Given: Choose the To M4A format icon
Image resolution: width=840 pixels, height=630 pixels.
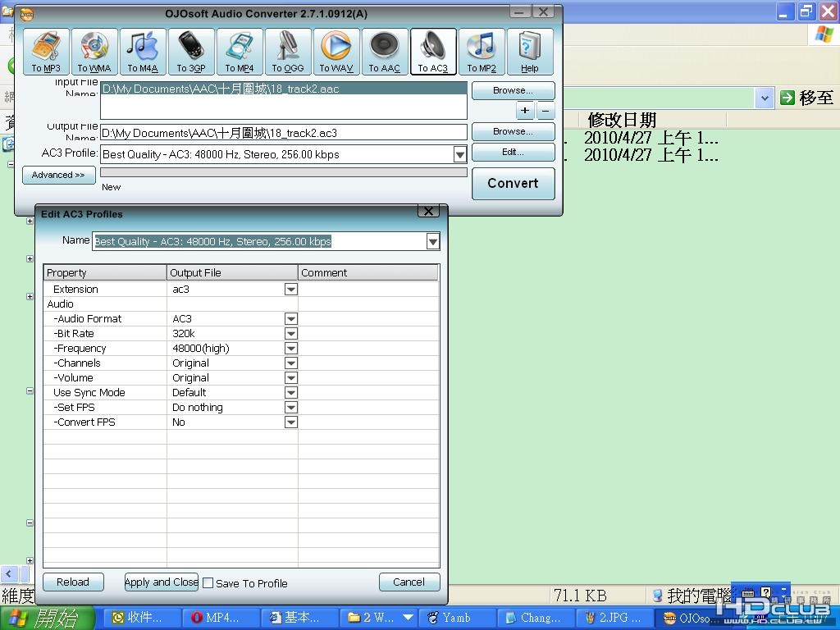Looking at the screenshot, I should tap(143, 52).
